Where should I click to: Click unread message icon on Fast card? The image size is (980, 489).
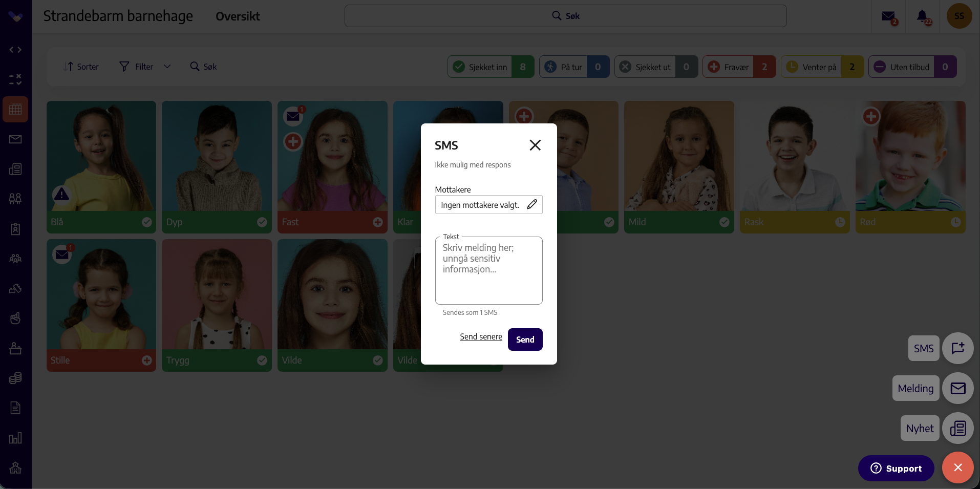click(x=293, y=116)
